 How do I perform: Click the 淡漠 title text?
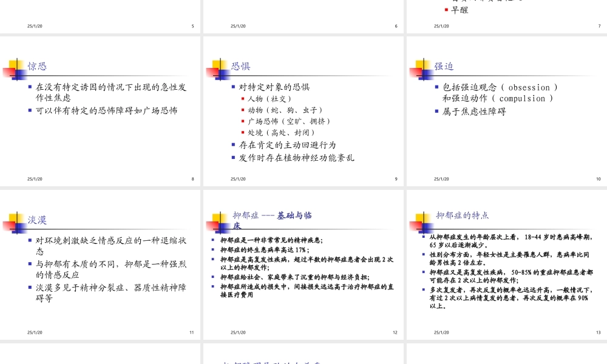tap(37, 220)
